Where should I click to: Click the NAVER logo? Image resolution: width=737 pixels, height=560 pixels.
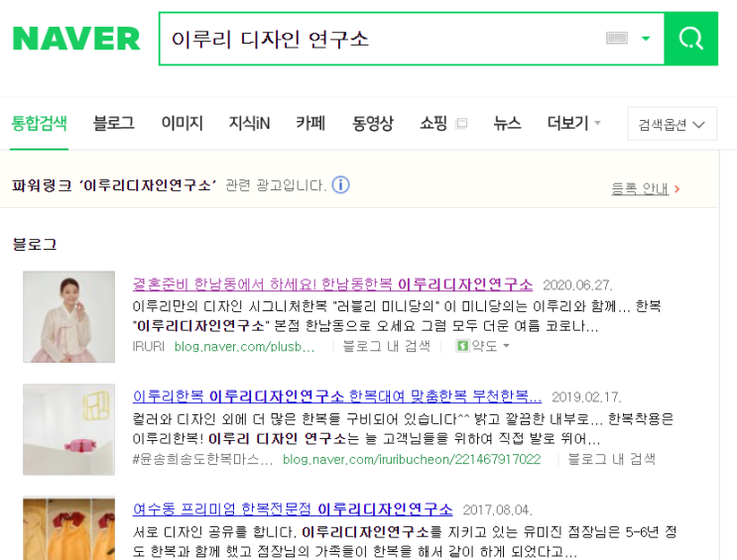point(76,39)
